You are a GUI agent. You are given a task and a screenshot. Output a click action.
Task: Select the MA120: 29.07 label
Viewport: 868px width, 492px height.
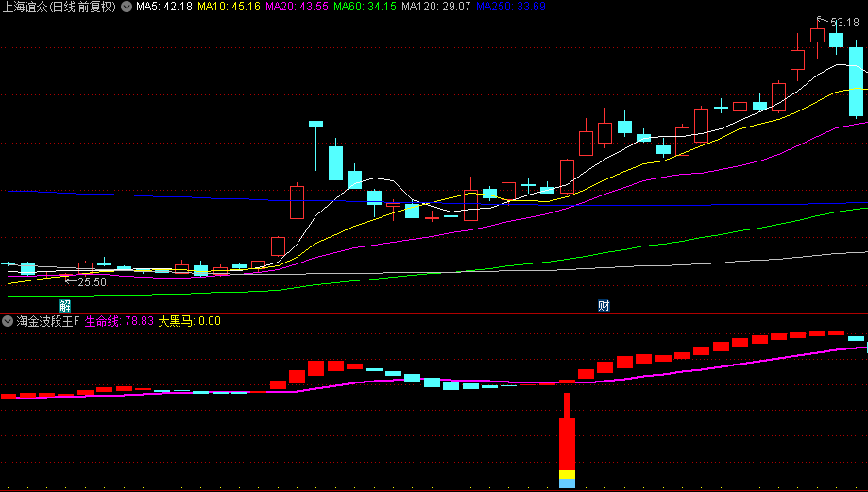pyautogui.click(x=436, y=7)
